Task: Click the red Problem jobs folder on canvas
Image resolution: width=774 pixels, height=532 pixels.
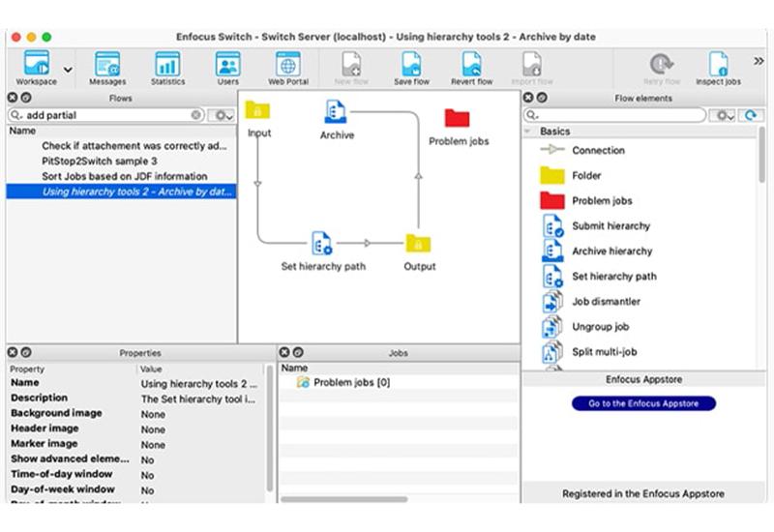Action: pos(457,119)
